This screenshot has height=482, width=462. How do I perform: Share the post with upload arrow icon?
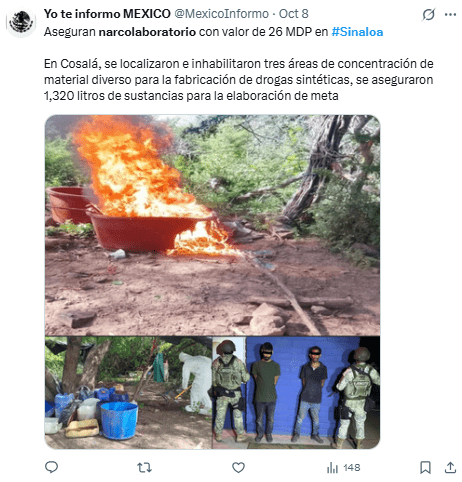(450, 467)
